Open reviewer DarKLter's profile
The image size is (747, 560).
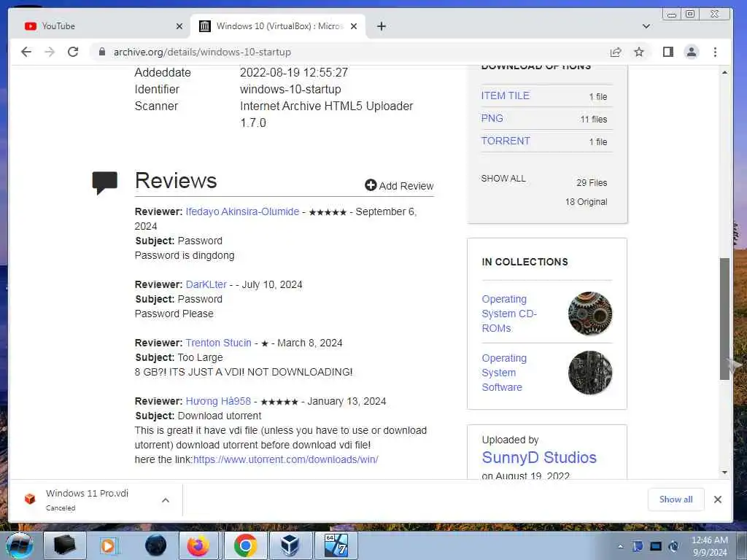click(x=206, y=284)
